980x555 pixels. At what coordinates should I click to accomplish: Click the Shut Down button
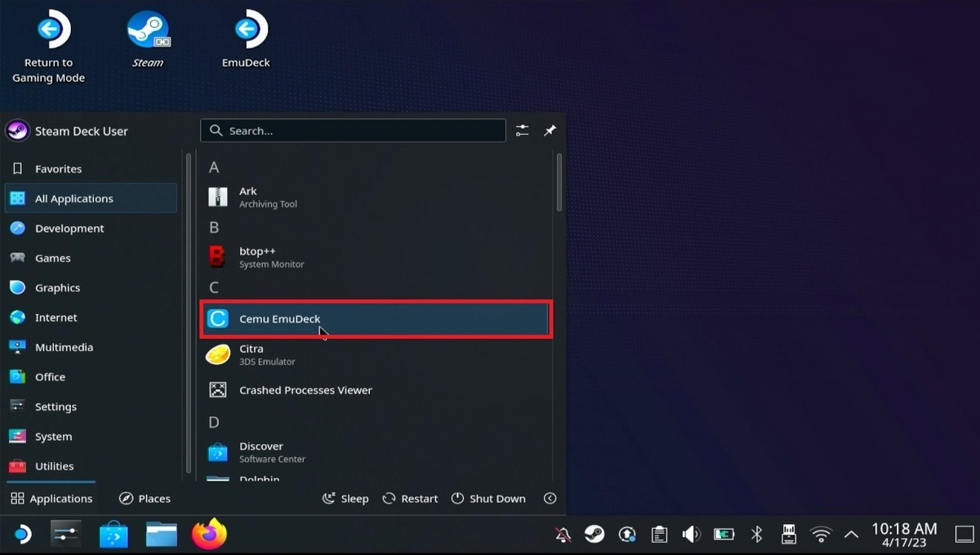tap(488, 499)
